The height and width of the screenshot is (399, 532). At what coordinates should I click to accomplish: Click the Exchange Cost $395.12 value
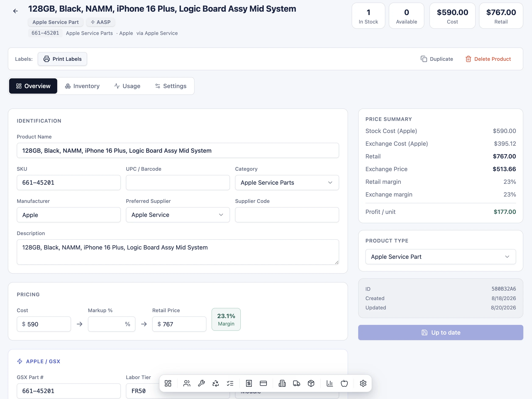[505, 144]
